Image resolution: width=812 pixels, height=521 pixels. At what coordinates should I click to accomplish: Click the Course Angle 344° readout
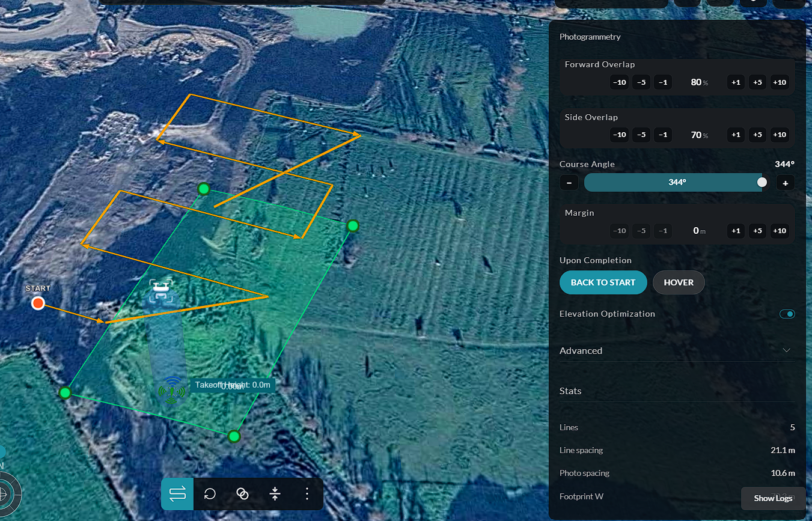784,164
